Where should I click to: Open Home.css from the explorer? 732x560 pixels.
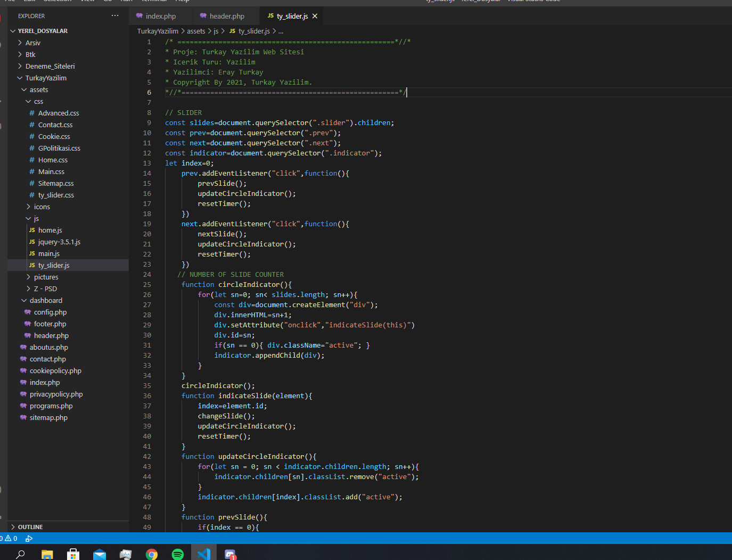point(53,160)
